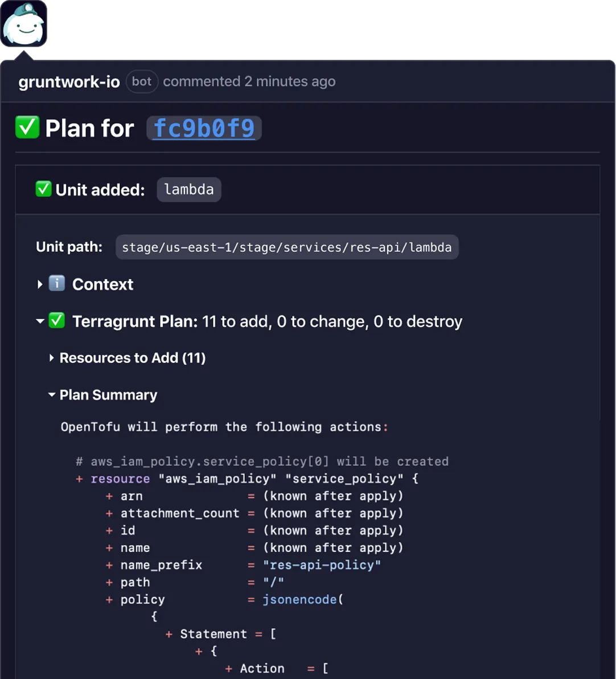Click the bot label badge
Viewport: 616px width, 679px height.
142,81
